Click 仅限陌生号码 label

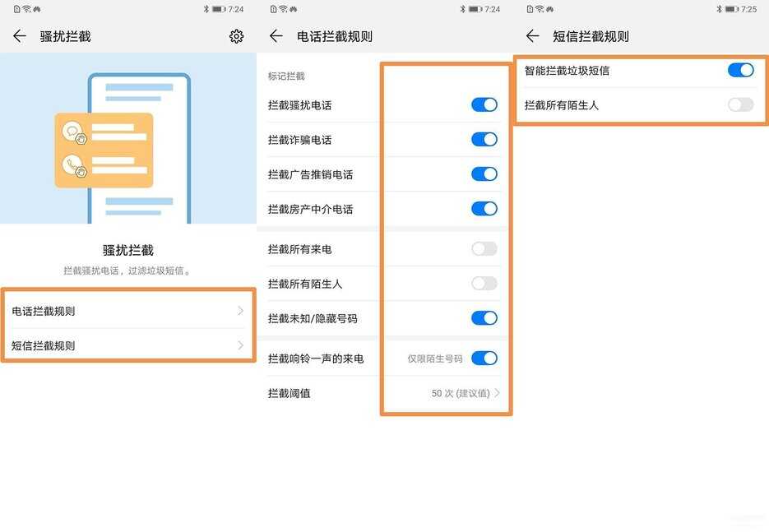coord(434,359)
